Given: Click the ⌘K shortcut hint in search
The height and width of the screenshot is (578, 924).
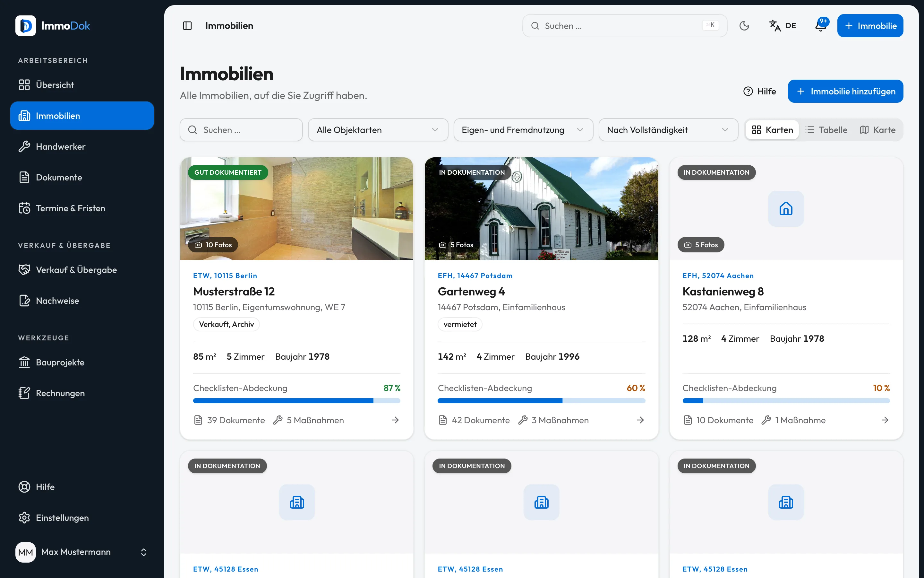Looking at the screenshot, I should coord(710,25).
